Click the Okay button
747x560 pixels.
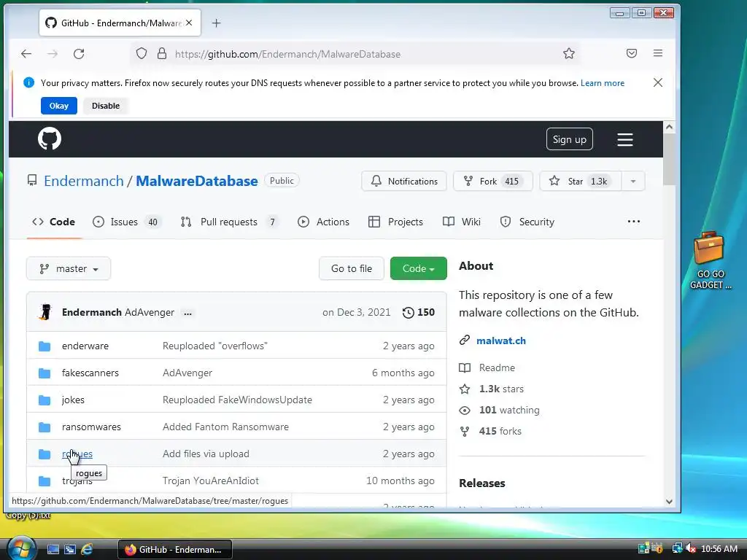[x=59, y=106]
